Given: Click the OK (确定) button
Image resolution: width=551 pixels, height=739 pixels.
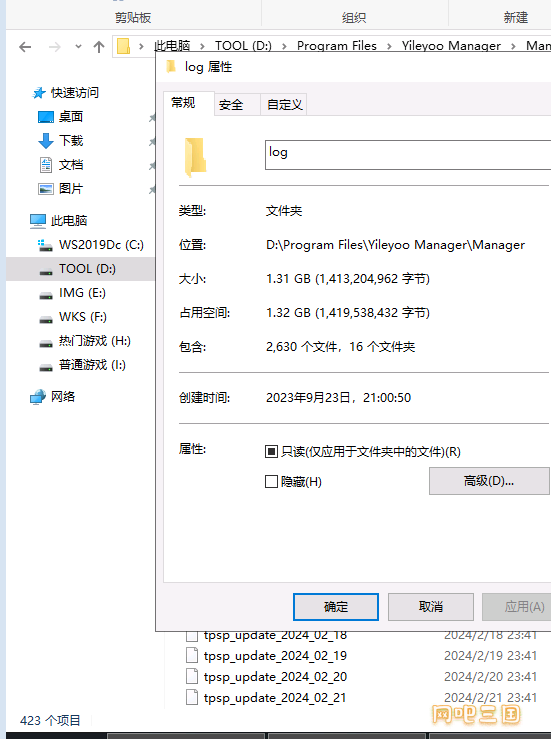Looking at the screenshot, I should point(336,607).
